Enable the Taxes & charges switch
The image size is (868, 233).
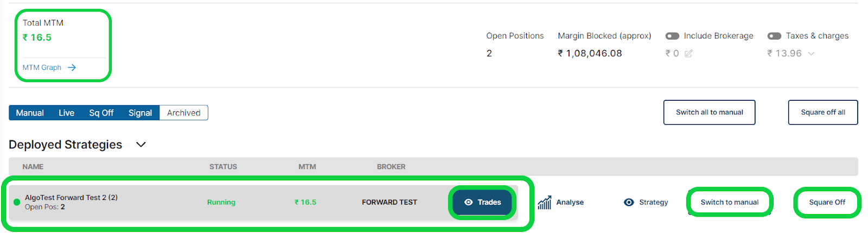click(x=774, y=36)
